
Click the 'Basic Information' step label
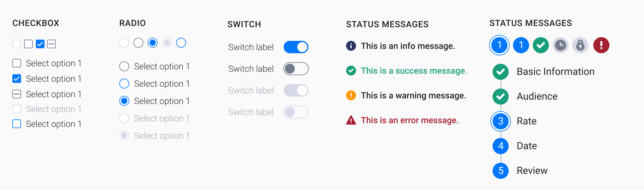[555, 71]
